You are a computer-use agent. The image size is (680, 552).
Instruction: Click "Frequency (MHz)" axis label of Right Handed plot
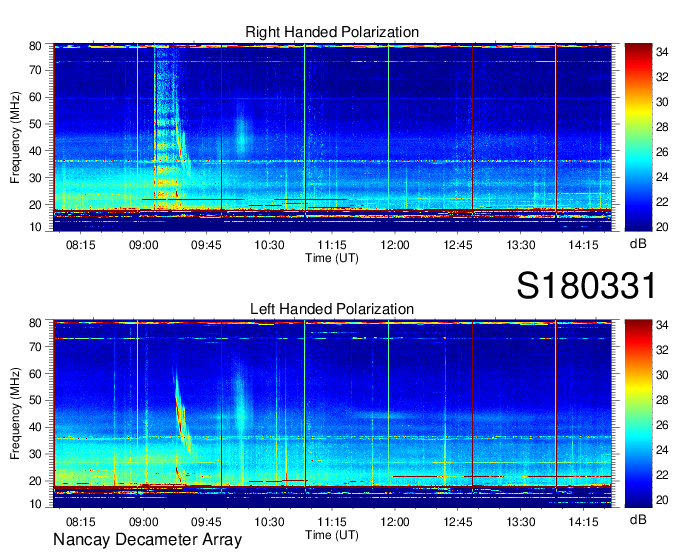[x=15, y=137]
